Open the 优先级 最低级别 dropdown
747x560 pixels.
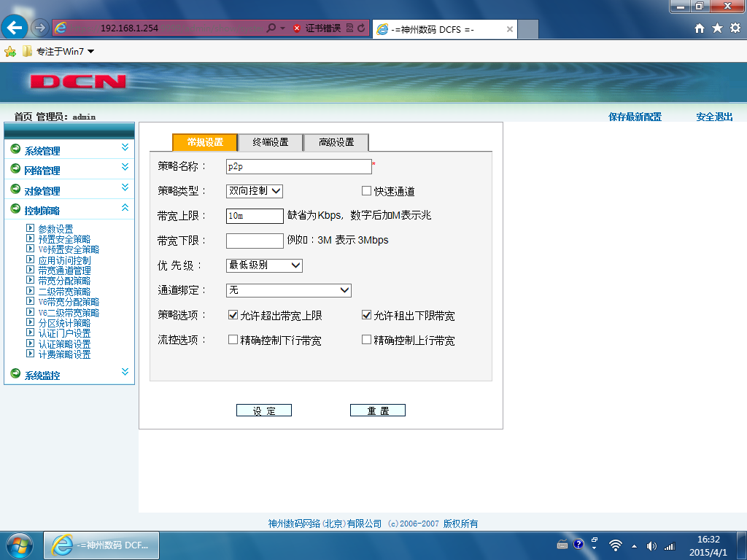click(x=264, y=265)
